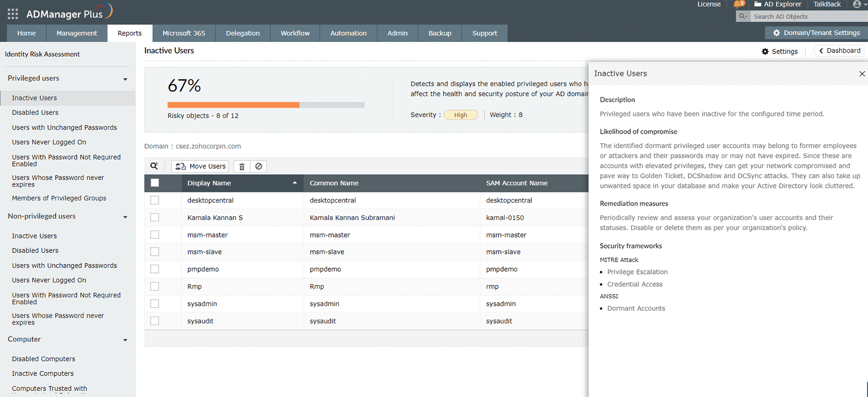868x397 pixels.
Task: Click the delete users trash icon
Action: point(242,167)
